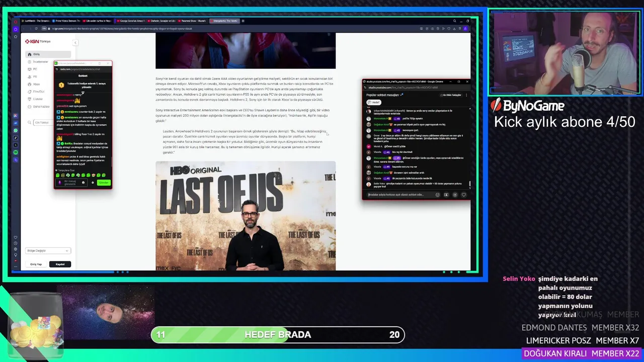Viewport: 644px width, 362px height.
Task: Click the browser address bar URL
Action: (x=122, y=29)
